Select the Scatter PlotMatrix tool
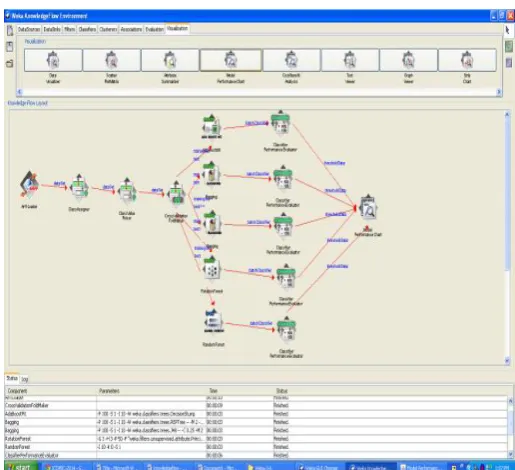The height and width of the screenshot is (470, 515). click(x=111, y=60)
